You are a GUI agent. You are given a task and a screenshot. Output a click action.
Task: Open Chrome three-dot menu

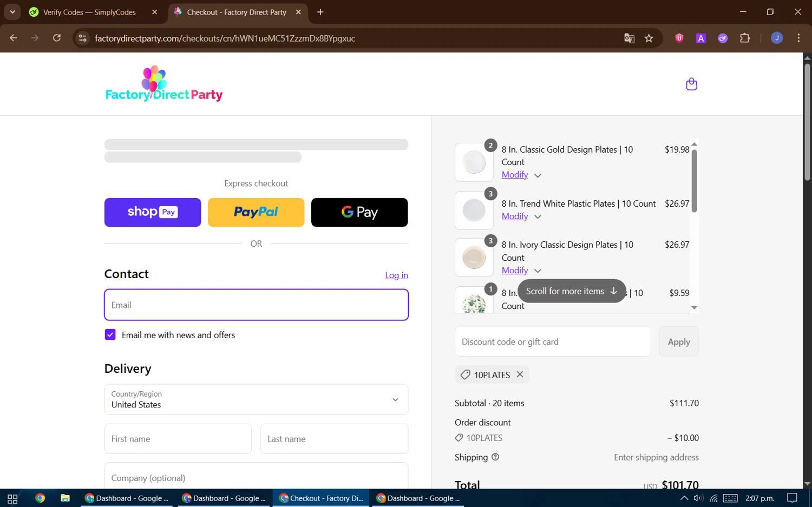point(798,38)
